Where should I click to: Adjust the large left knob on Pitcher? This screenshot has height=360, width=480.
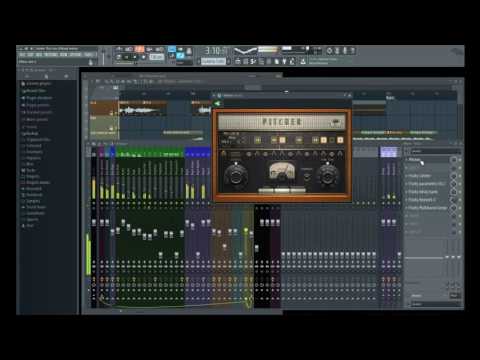236,175
